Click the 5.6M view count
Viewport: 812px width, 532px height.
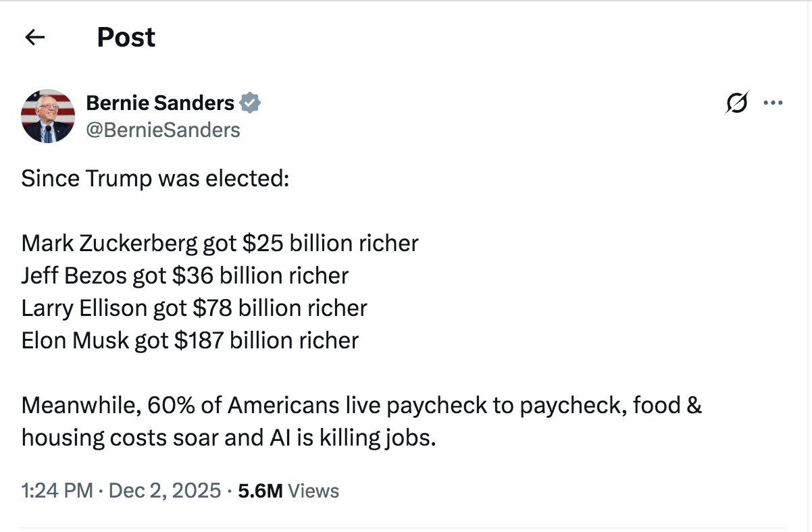coord(260,491)
